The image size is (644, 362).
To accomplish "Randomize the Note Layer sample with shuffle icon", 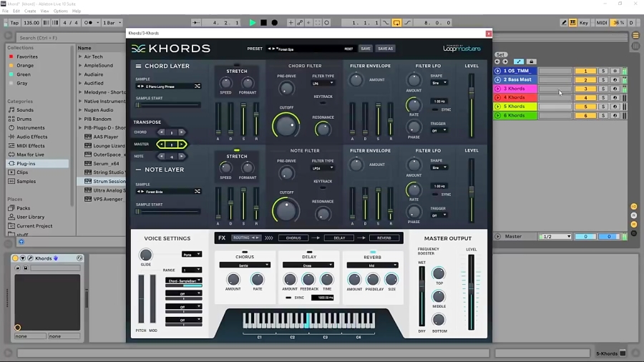I will click(x=197, y=191).
